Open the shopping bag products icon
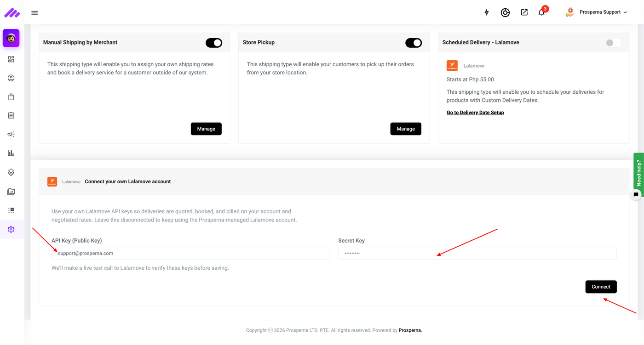Screen dimensions: 644x345 pos(11,97)
